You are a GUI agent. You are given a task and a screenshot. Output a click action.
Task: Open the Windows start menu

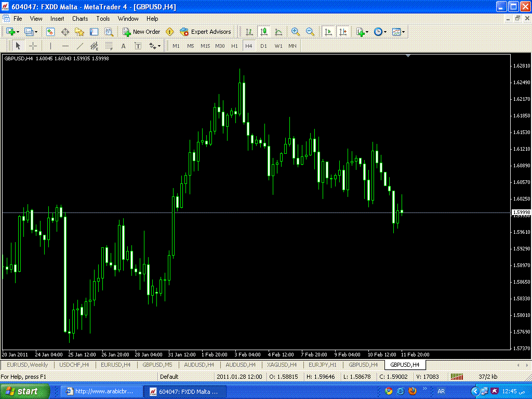coord(25,391)
